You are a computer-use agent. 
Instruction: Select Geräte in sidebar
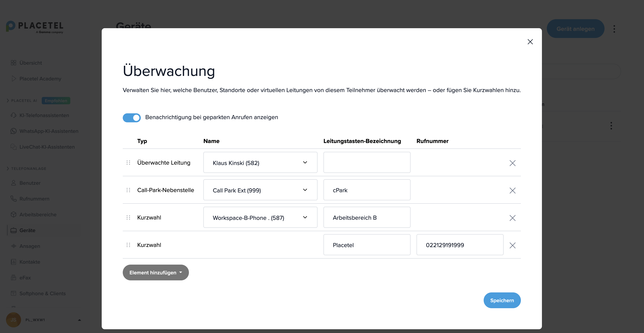[27, 230]
